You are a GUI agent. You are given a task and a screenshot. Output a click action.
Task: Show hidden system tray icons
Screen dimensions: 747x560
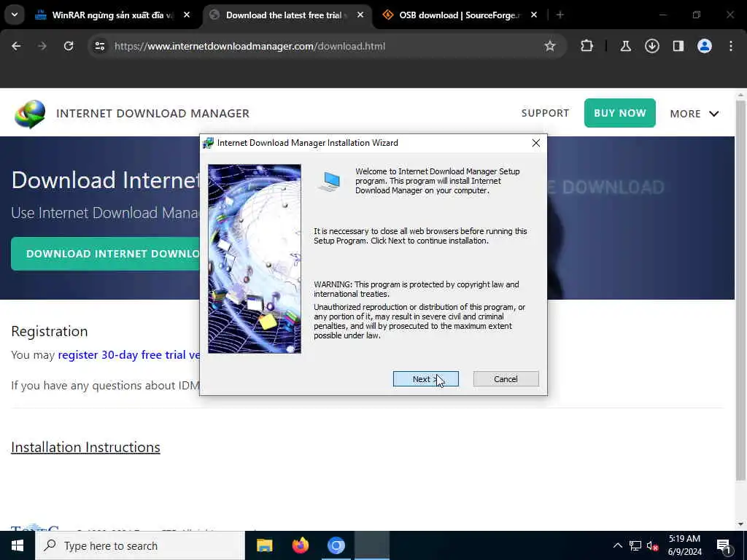pyautogui.click(x=617, y=545)
